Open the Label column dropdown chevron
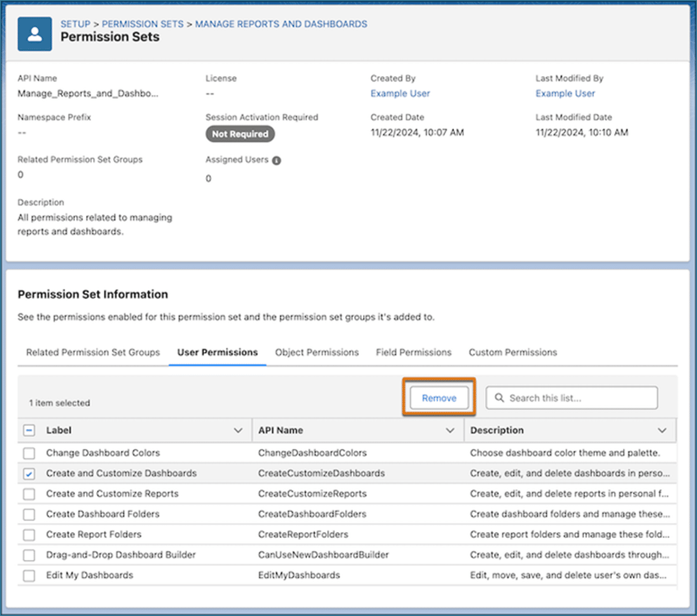697x616 pixels. tap(238, 431)
